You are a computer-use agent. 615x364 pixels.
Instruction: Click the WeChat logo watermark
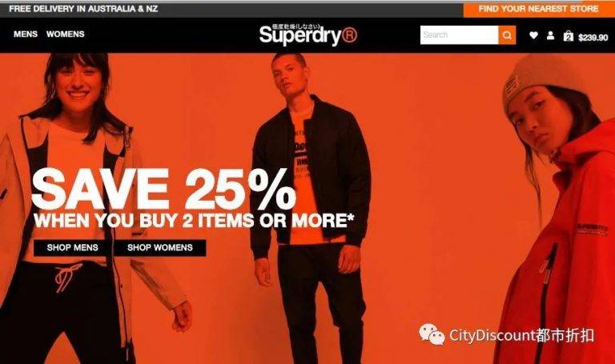pos(432,334)
